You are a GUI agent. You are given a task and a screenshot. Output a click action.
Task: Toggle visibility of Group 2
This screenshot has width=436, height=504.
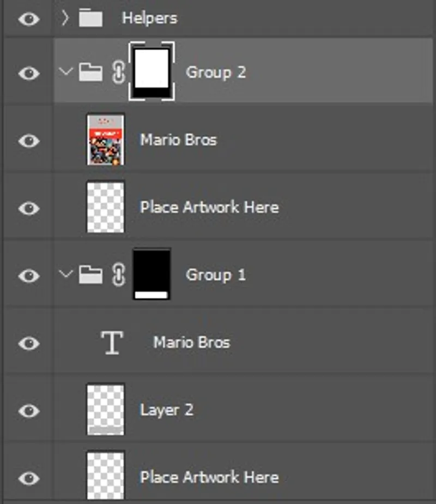coord(28,73)
